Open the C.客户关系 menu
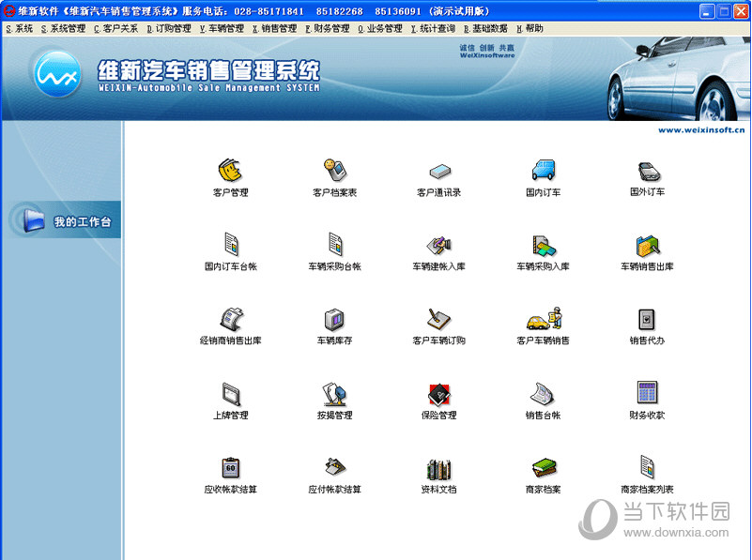752x560 pixels. tap(116, 29)
